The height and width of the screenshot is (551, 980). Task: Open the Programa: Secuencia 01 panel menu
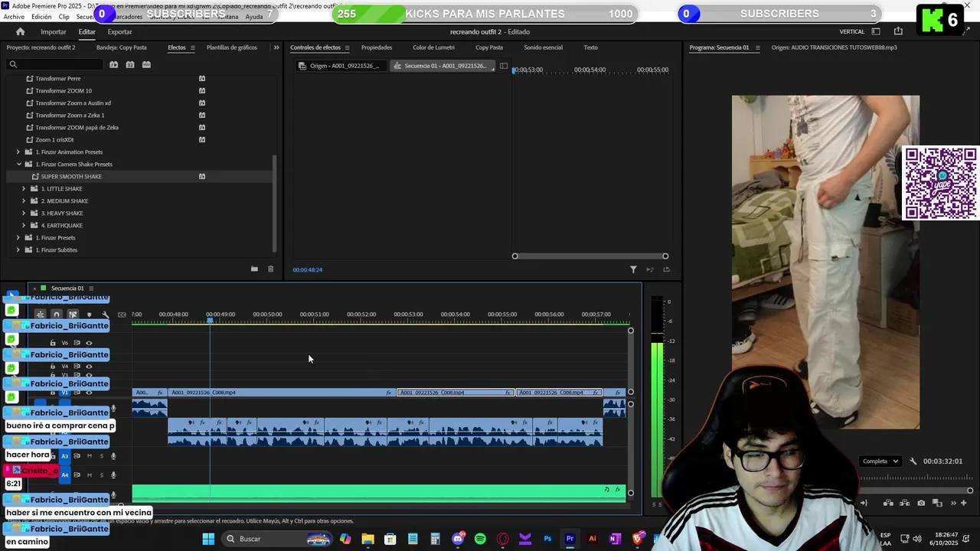pos(758,47)
